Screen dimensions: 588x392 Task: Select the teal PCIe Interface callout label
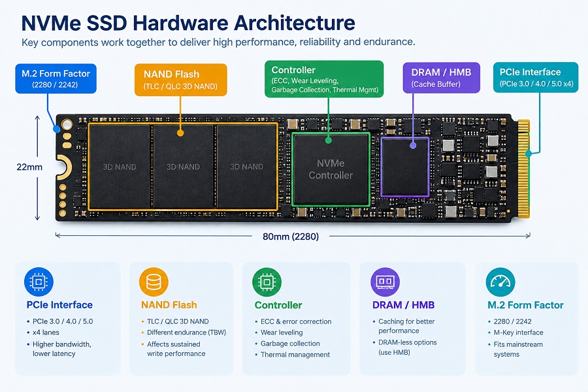[536, 77]
